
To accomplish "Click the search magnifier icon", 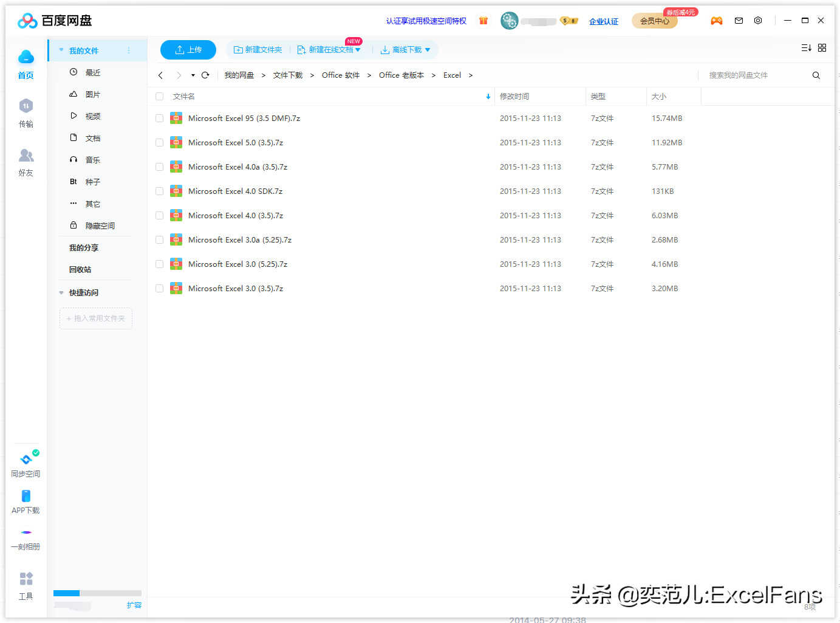I will (x=816, y=75).
